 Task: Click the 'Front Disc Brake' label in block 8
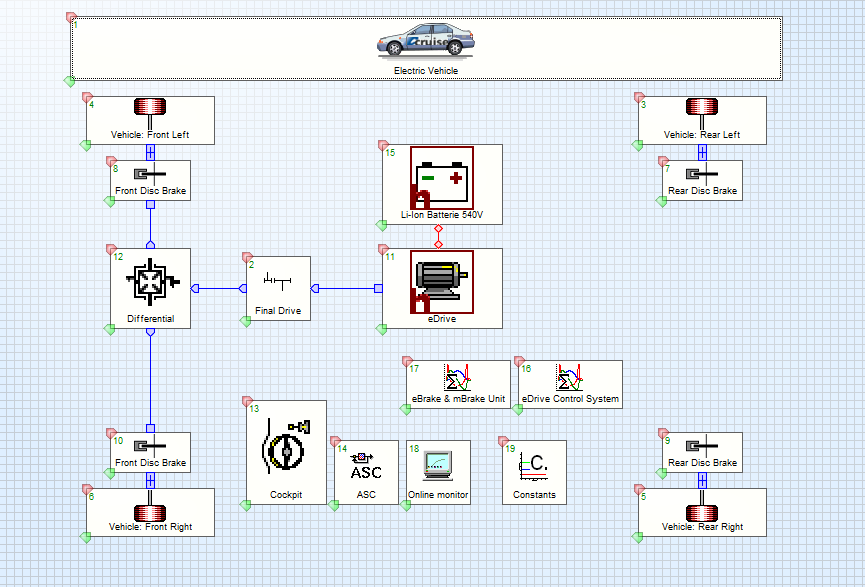150,190
